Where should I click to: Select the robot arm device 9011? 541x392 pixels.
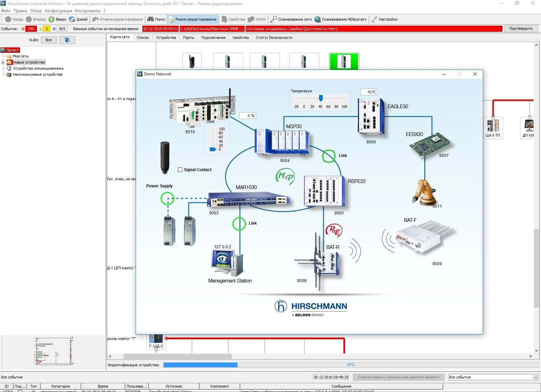pos(425,192)
